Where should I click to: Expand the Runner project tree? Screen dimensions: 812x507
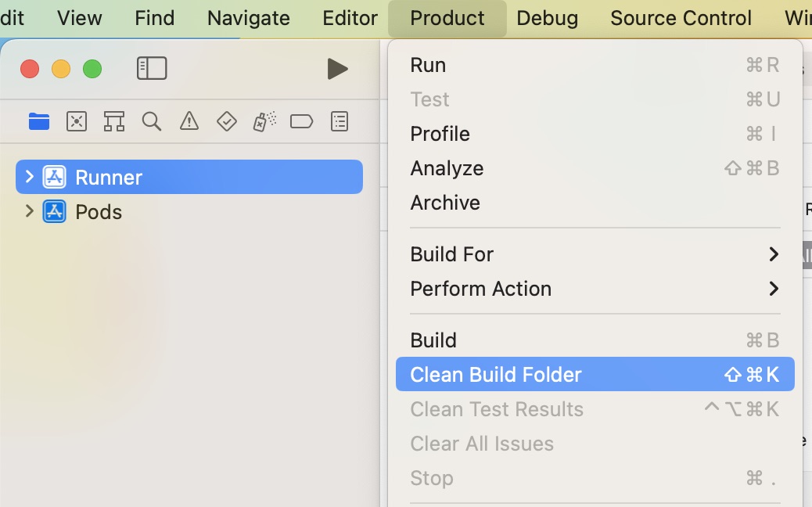[x=29, y=177]
